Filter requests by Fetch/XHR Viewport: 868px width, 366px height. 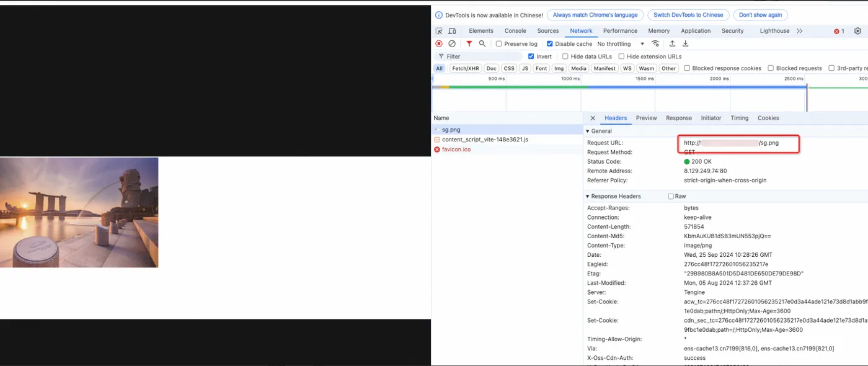click(466, 68)
